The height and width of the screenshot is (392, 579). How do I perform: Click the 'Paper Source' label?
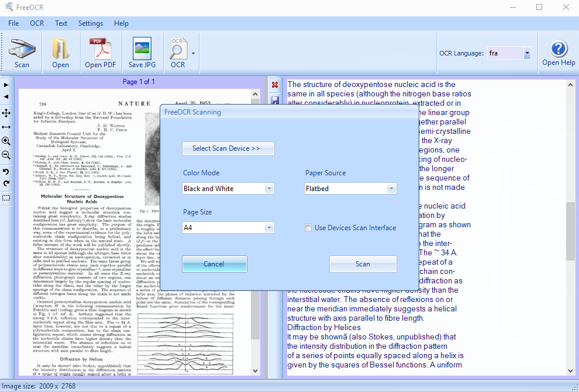pos(325,173)
